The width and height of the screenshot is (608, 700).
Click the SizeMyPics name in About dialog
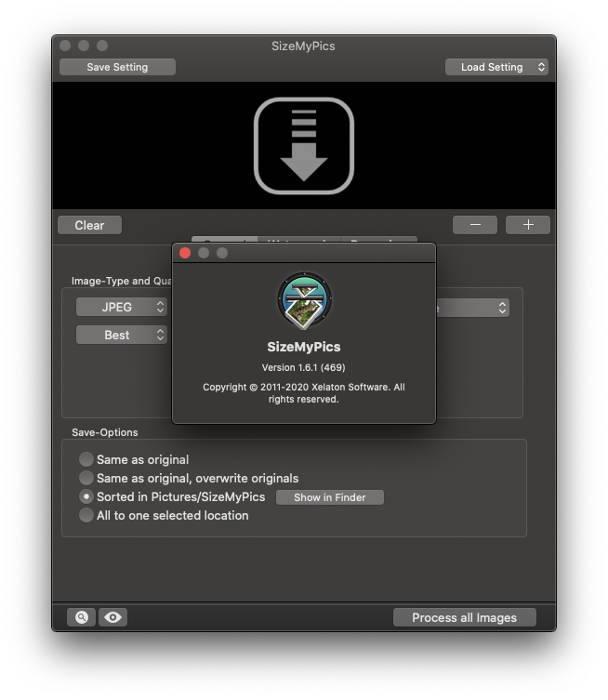304,347
